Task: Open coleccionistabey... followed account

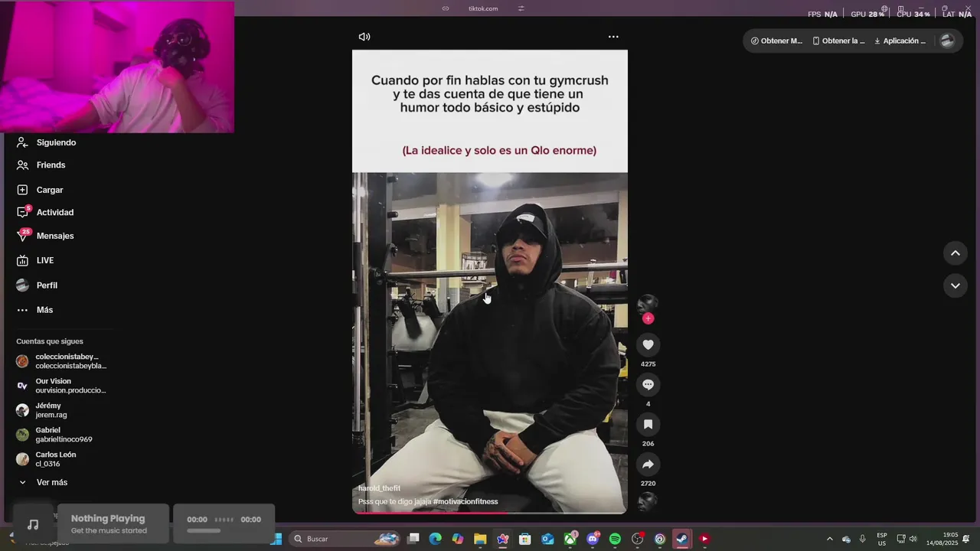Action: 63,361
